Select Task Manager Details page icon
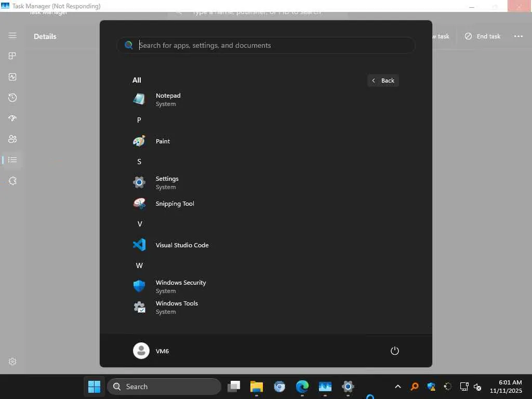The image size is (532, 399). [x=12, y=160]
